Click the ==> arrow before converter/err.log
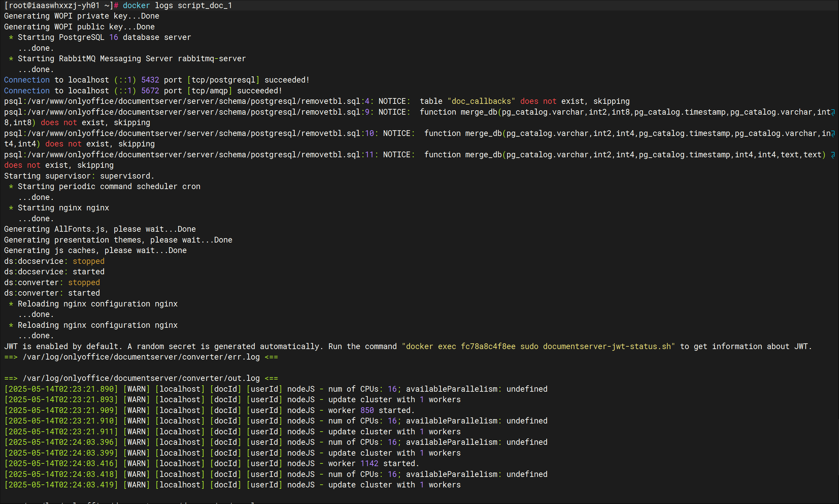Image resolution: width=839 pixels, height=504 pixels. click(x=10, y=357)
